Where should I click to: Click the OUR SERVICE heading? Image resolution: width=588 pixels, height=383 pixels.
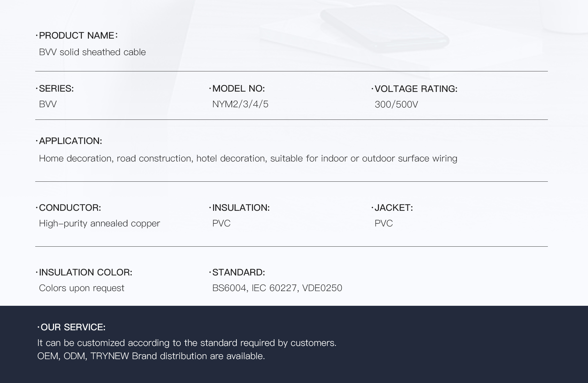(x=71, y=327)
